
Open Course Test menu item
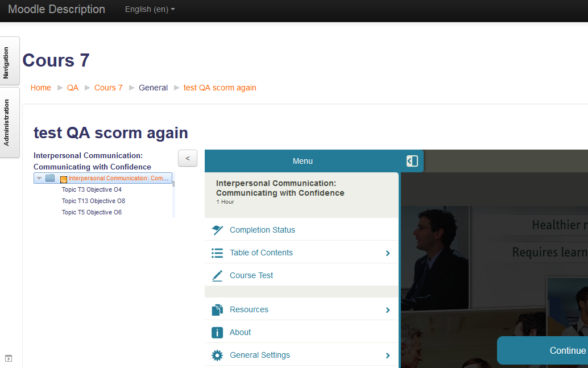(x=301, y=275)
